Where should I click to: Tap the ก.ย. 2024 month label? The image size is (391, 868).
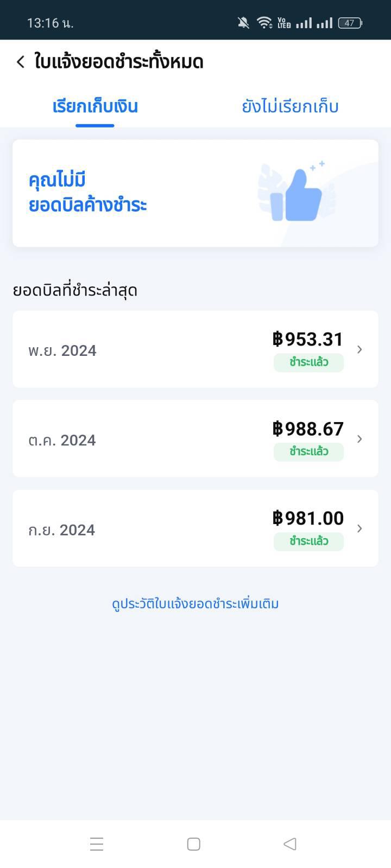(61, 530)
